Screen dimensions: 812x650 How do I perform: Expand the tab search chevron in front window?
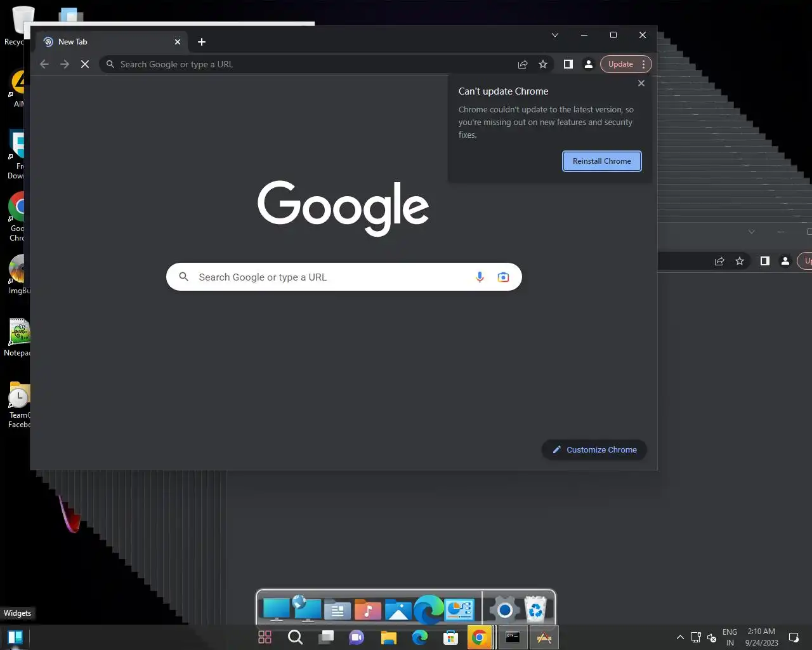[x=555, y=35]
